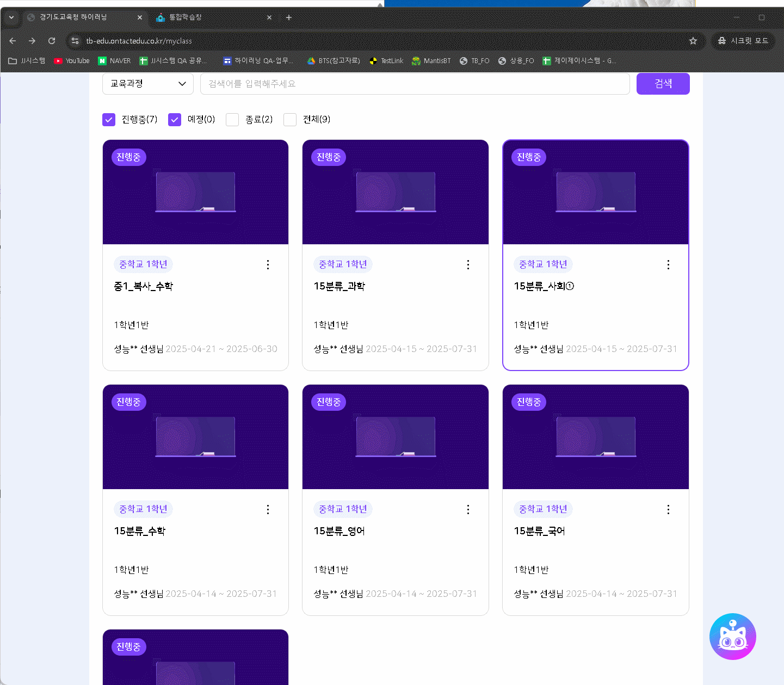This screenshot has height=685, width=784.
Task: Expand the 교육과정 dropdown
Action: 148,84
